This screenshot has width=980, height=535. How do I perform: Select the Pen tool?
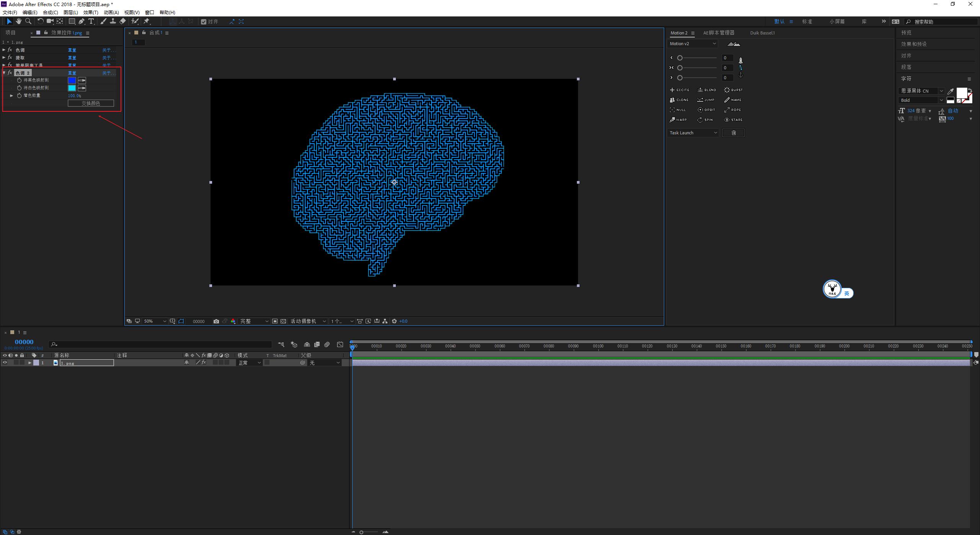pyautogui.click(x=82, y=21)
